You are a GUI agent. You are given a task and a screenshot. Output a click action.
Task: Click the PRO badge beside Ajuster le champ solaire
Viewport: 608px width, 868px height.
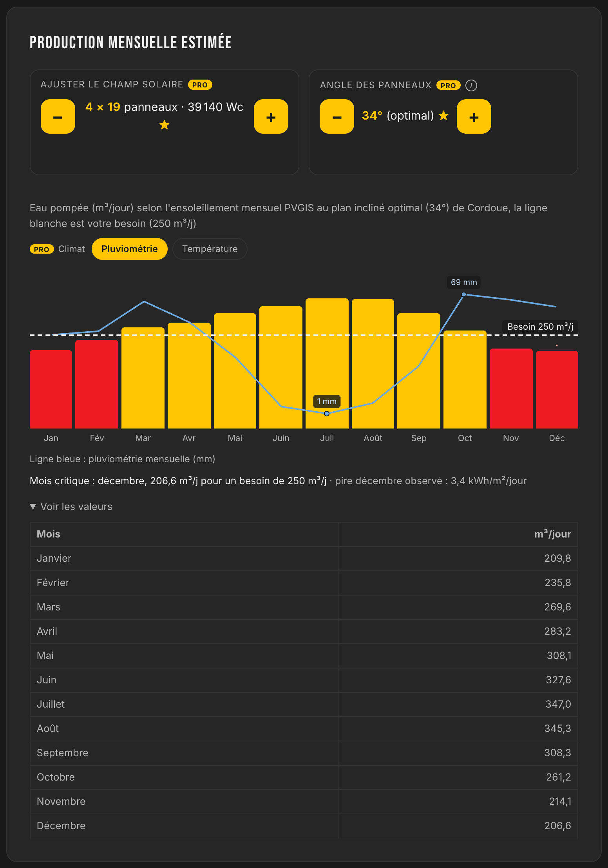(200, 85)
